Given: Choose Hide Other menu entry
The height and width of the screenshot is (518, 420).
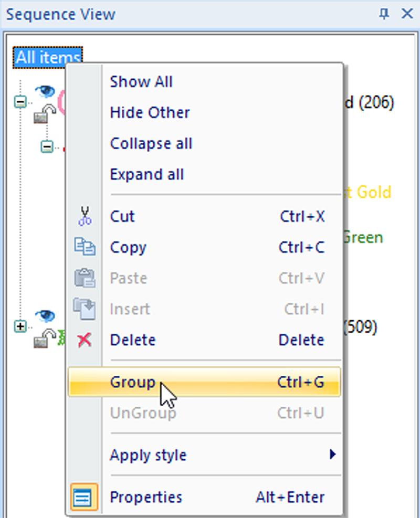Looking at the screenshot, I should [x=150, y=113].
